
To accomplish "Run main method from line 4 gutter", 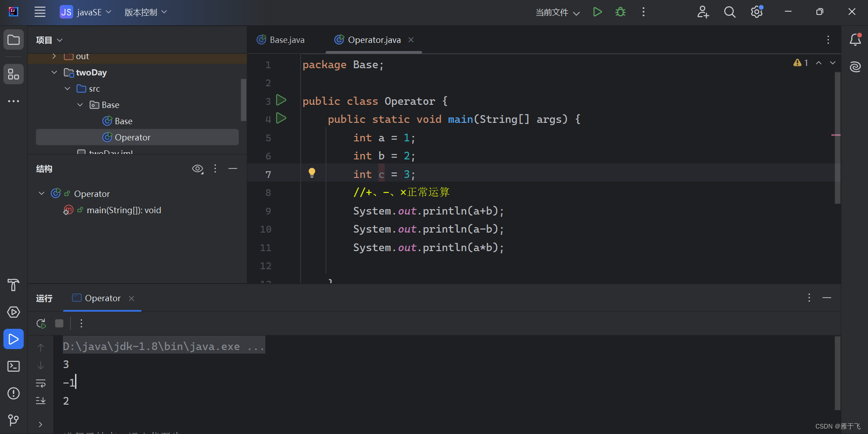I will (x=281, y=118).
